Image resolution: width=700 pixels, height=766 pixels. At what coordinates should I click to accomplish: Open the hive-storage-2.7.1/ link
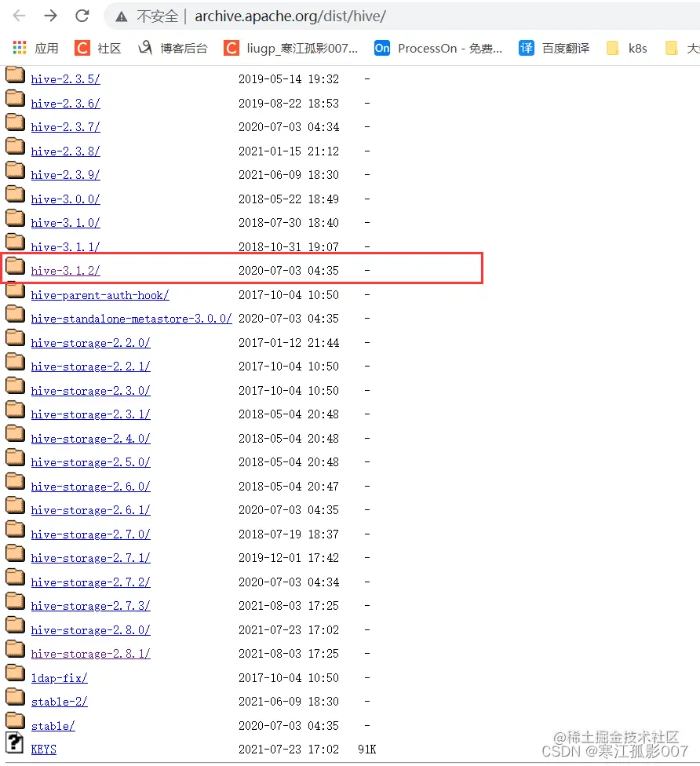point(91,558)
